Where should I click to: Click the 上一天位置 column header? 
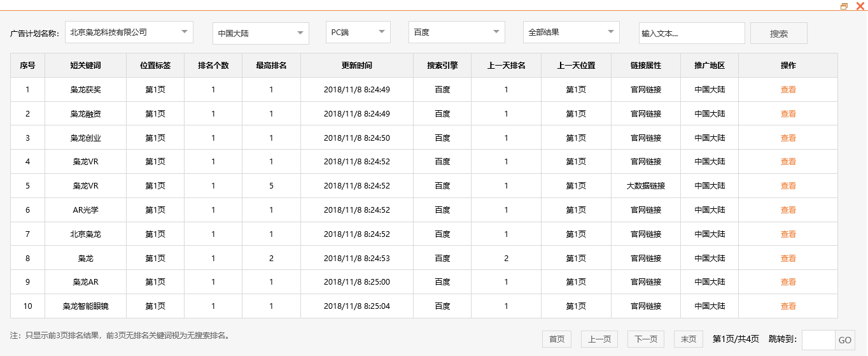[x=576, y=66]
